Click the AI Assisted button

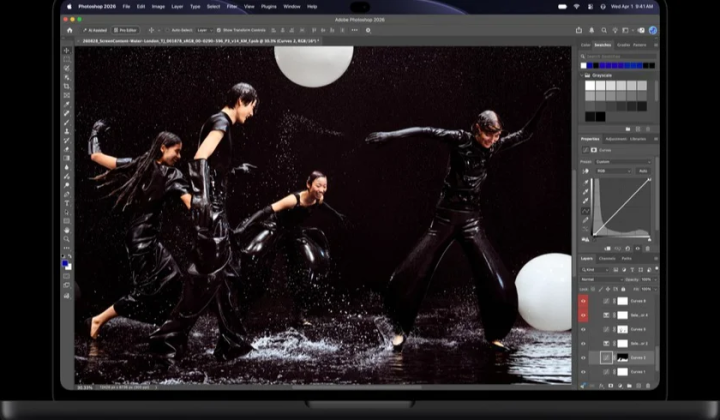(95, 30)
